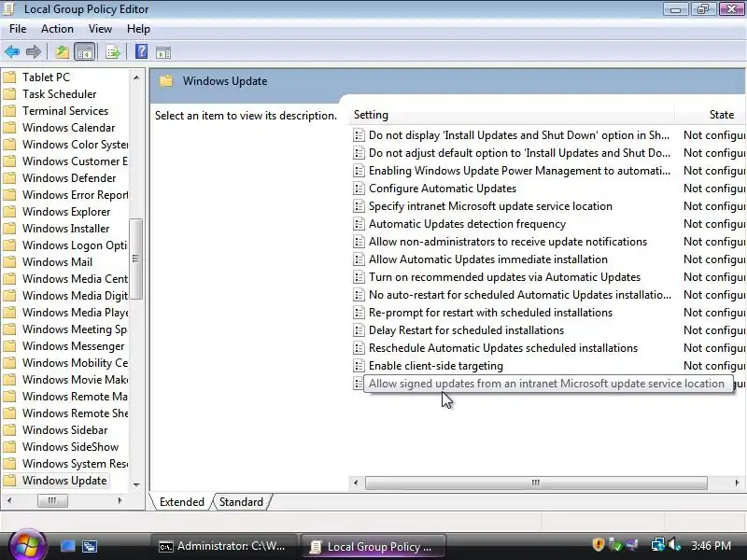747x560 pixels.
Task: Click the tree pane scroll up arrow
Action: click(x=136, y=77)
